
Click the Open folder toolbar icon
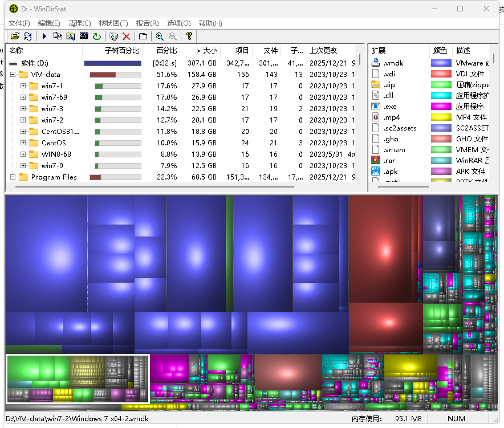[x=15, y=36]
